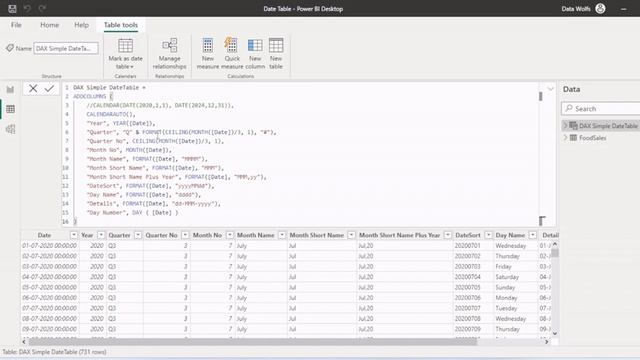Click cell 01-07-2020 00:00:00 in Date column
The height and width of the screenshot is (360, 640).
pyautogui.click(x=49, y=246)
